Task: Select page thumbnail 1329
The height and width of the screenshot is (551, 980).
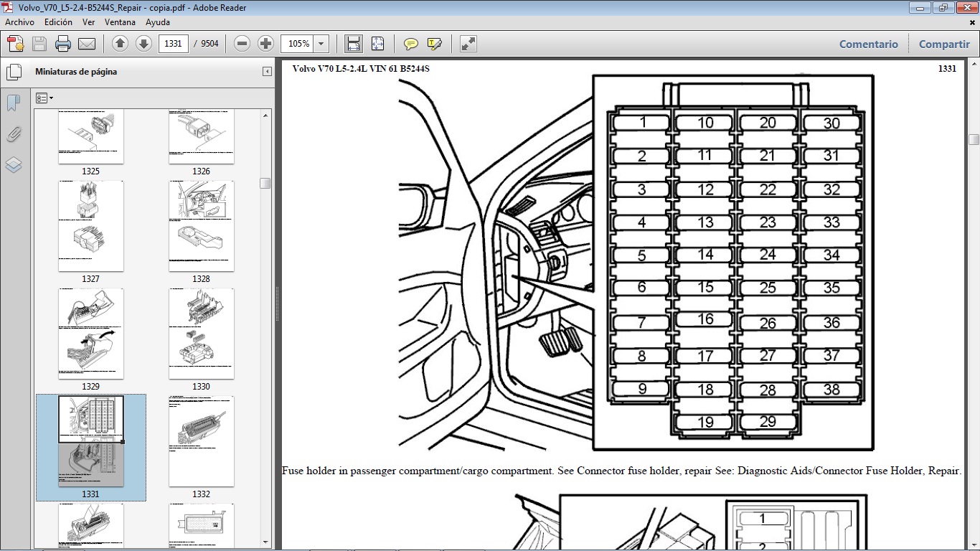Action: tap(91, 334)
